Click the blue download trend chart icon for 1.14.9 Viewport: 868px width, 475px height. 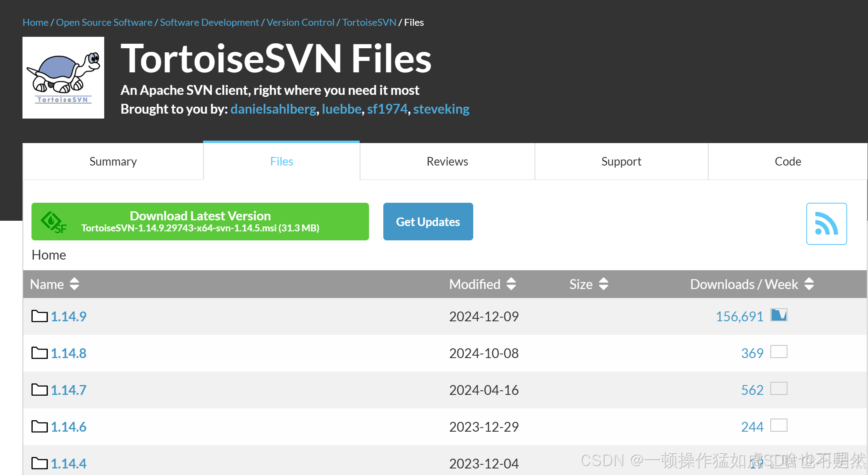tap(779, 315)
